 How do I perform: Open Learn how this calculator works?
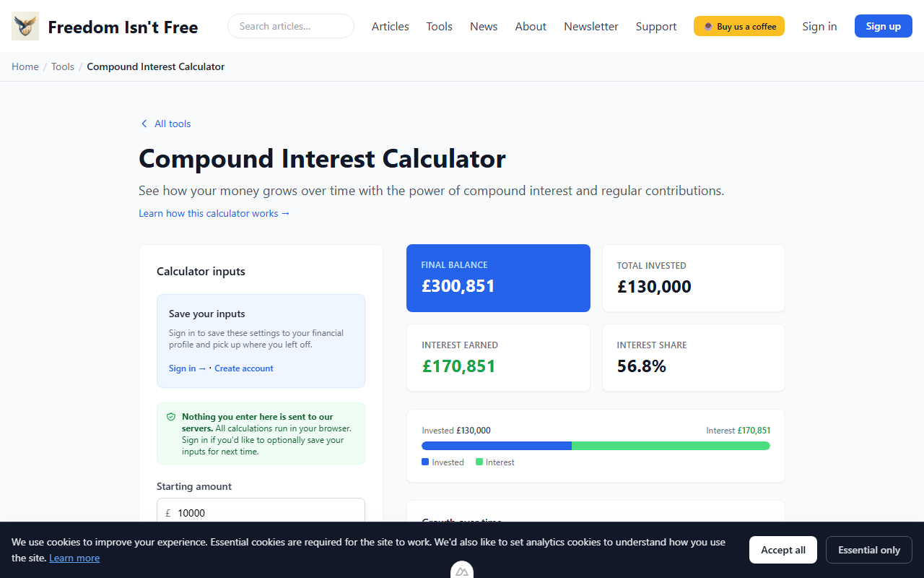click(214, 213)
